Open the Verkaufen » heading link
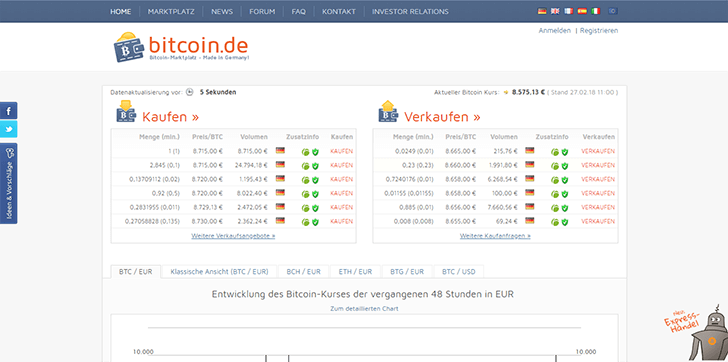728x362 pixels. (442, 116)
